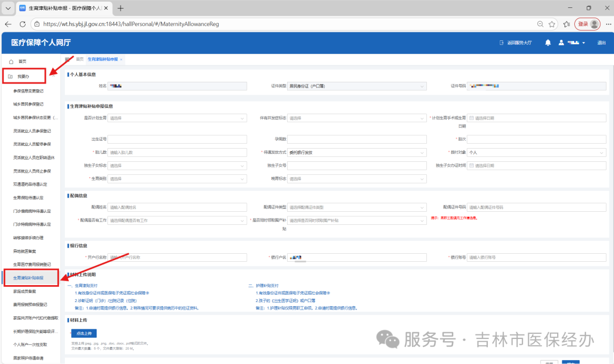Open 家庭成员备案 in sidebar
The height and width of the screenshot is (364, 614).
pyautogui.click(x=24, y=291)
